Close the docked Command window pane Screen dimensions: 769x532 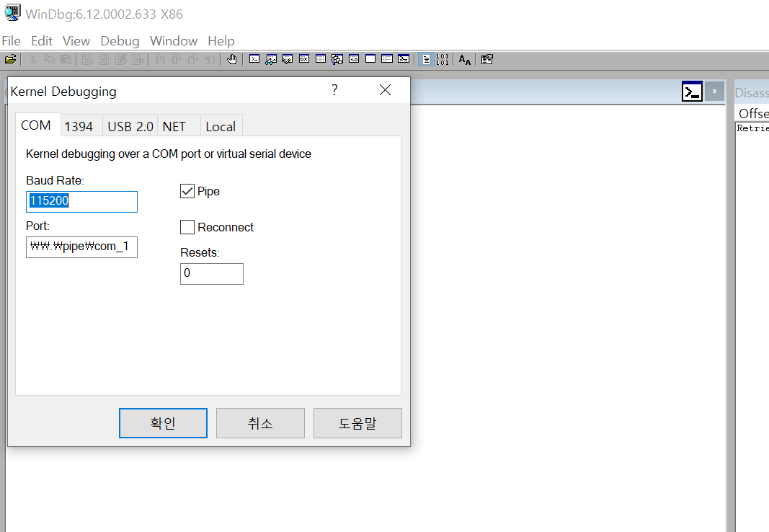(x=714, y=92)
